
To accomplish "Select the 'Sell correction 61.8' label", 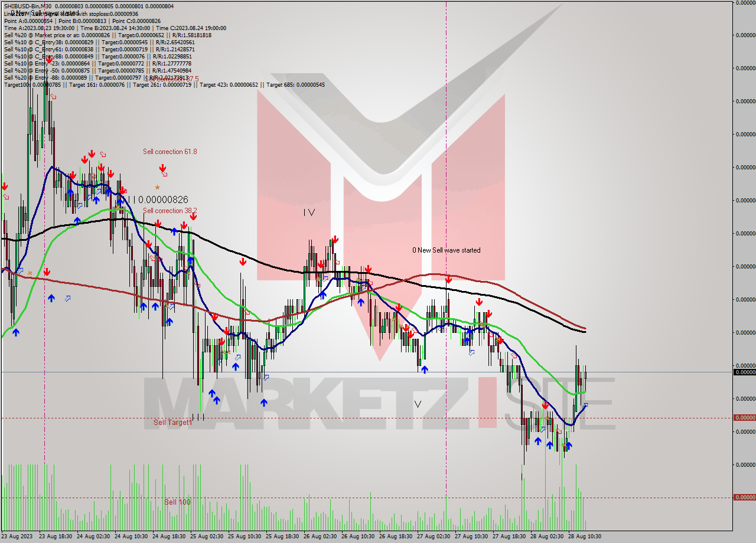I will click(x=170, y=152).
